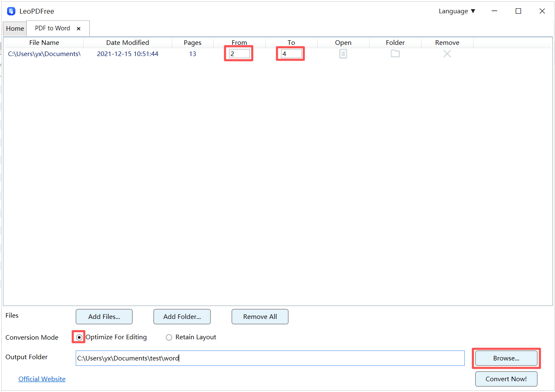The image size is (555, 392).
Task: Close the LeoPDFree window
Action: [x=542, y=11]
